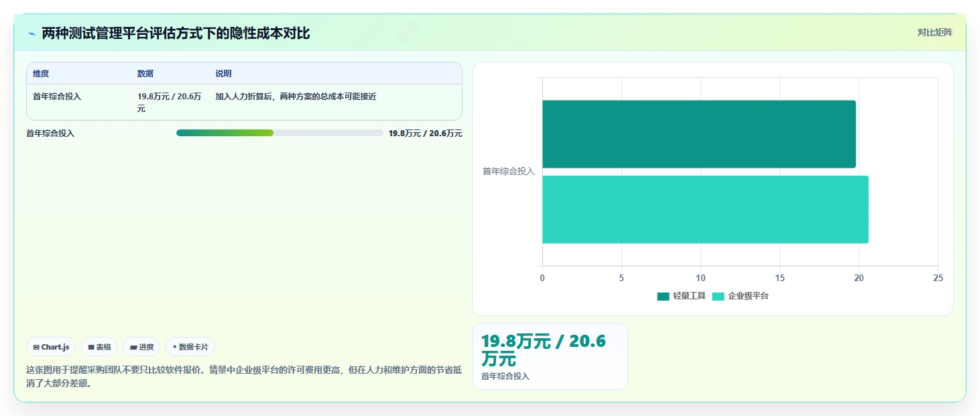Click the 加入人力折算后 description cell
Image resolution: width=980 pixels, height=416 pixels.
tap(296, 97)
